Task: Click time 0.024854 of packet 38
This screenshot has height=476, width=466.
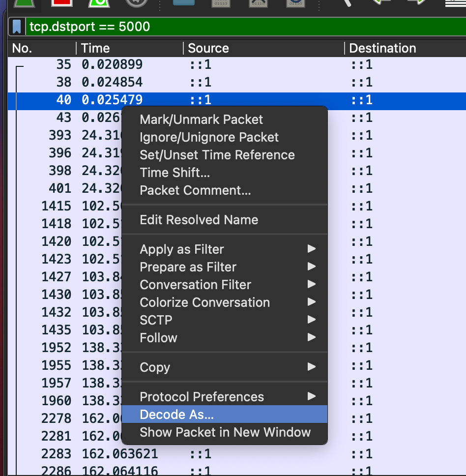Action: (x=112, y=82)
